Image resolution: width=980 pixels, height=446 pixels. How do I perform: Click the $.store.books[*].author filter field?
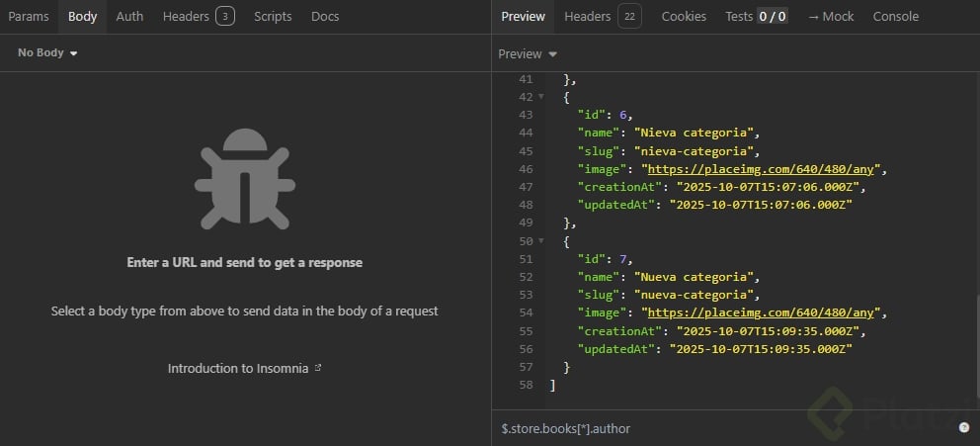[692, 428]
